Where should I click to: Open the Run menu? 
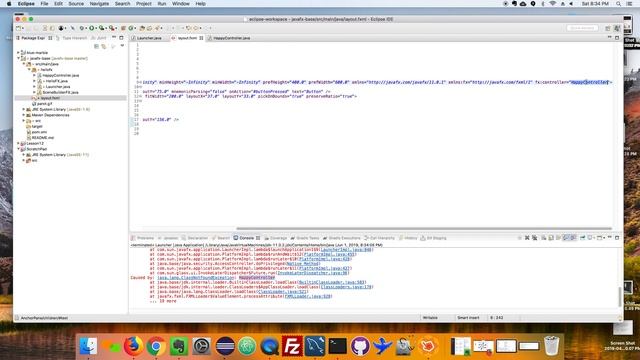pos(162,4)
